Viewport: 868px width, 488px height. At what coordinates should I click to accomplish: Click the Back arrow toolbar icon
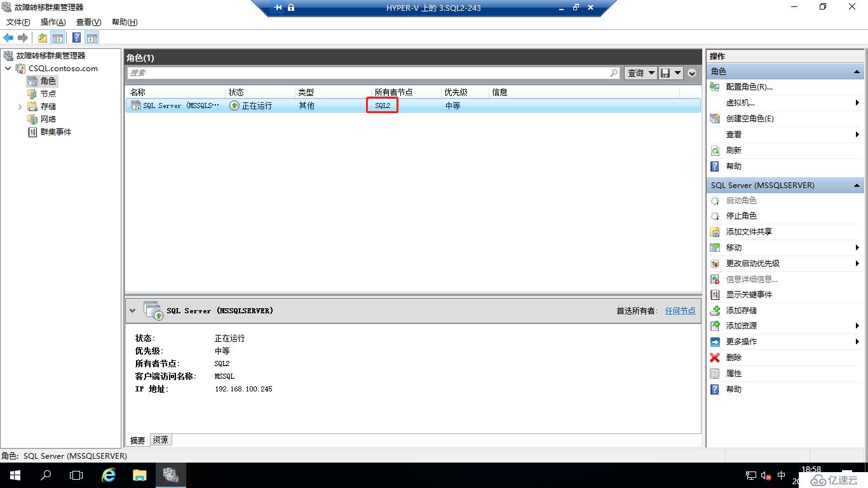tap(8, 38)
